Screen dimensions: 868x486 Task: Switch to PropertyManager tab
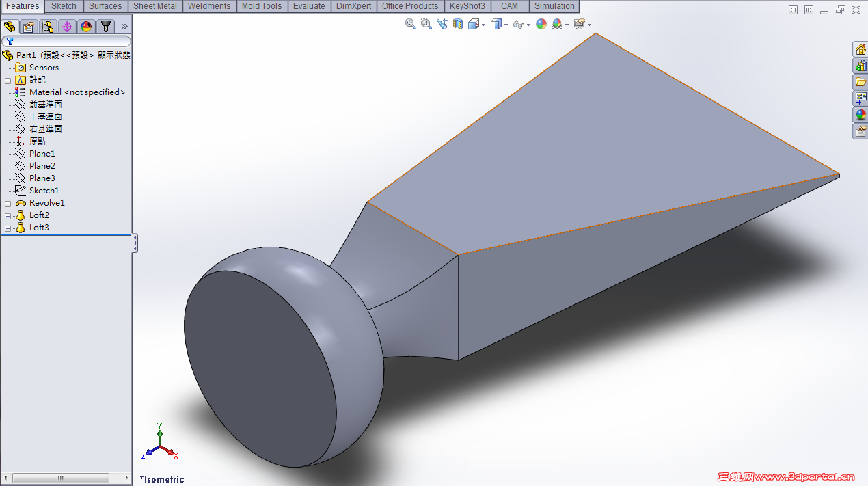click(x=29, y=27)
